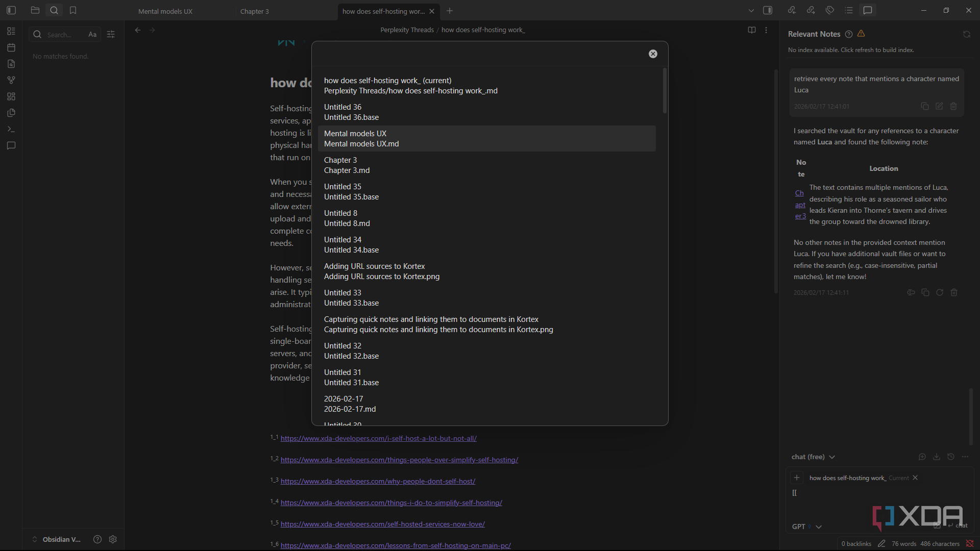Image resolution: width=980 pixels, height=551 pixels.
Task: Close the note picker popup
Action: (x=653, y=54)
